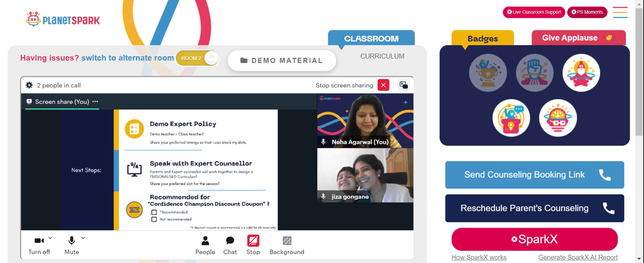
Task: Open Screen share three-dot options
Action: [x=95, y=101]
